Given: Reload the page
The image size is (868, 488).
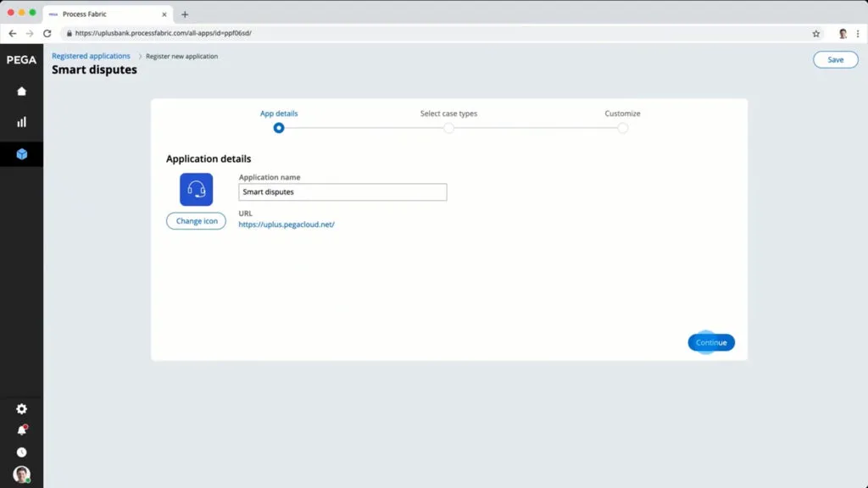Looking at the screenshot, I should click(47, 33).
